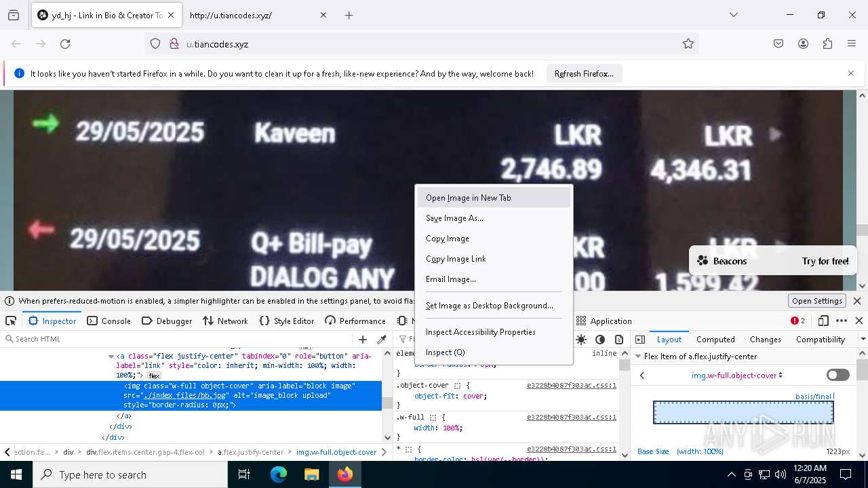Image resolution: width=868 pixels, height=488 pixels.
Task: Close the developer tools panel
Action: (x=859, y=321)
